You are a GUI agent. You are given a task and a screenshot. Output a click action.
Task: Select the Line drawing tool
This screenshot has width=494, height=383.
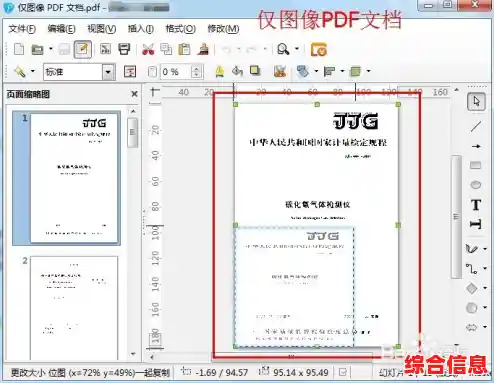476,127
